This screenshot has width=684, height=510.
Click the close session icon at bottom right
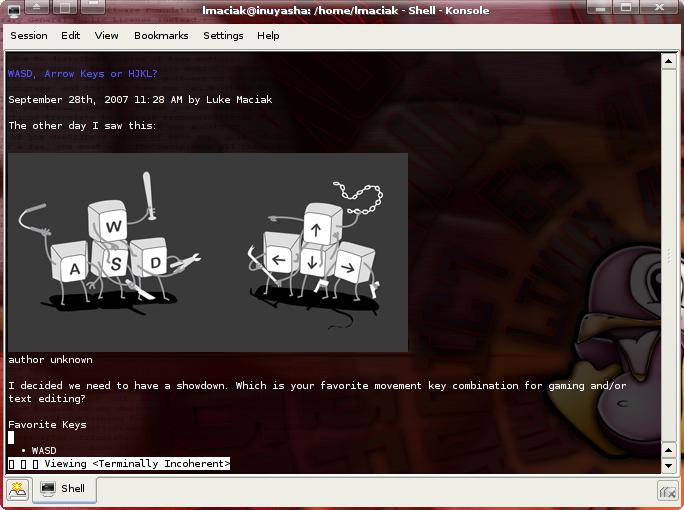point(667,490)
